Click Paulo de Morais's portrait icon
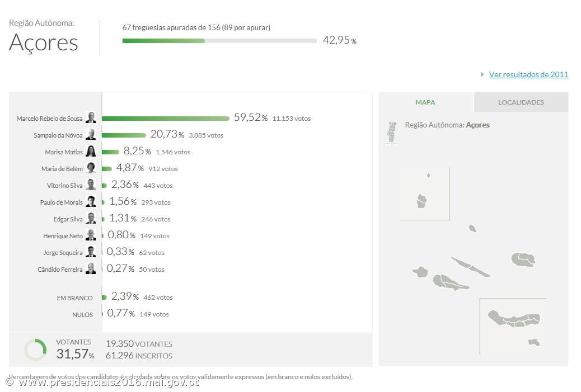This screenshot has width=581, height=392. [91, 202]
